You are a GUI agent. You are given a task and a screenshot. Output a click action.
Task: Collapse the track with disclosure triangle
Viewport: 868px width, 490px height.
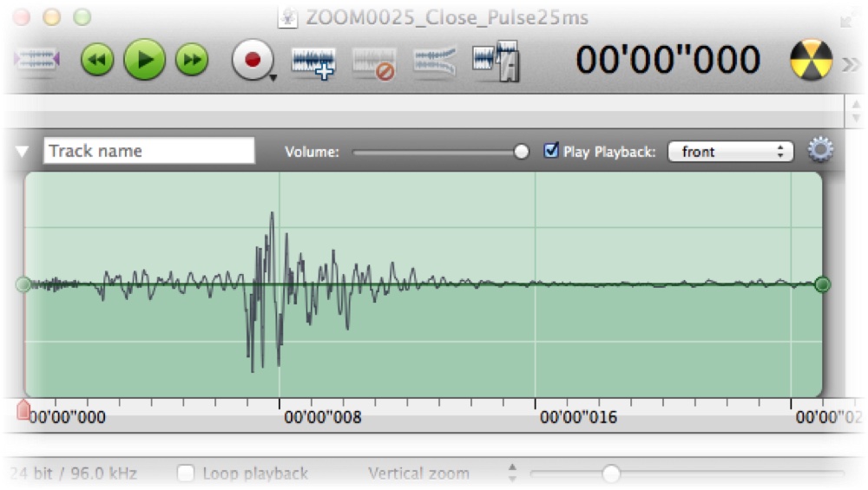(x=22, y=152)
